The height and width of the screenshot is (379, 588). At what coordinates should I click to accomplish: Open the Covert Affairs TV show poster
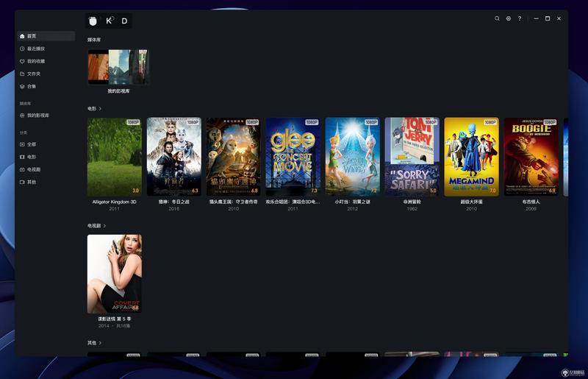pyautogui.click(x=115, y=274)
